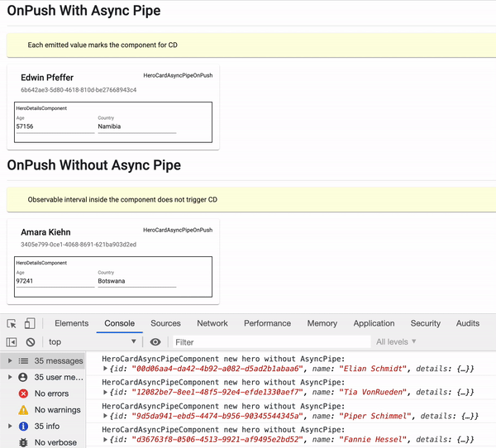This screenshot has height=448, width=496.
Task: Toggle the device toolbar icon
Action: pyautogui.click(x=30, y=324)
